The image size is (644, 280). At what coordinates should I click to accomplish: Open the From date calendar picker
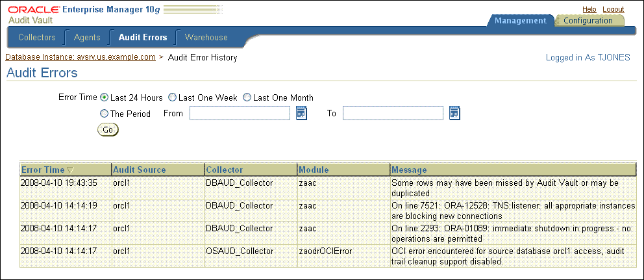(x=302, y=113)
